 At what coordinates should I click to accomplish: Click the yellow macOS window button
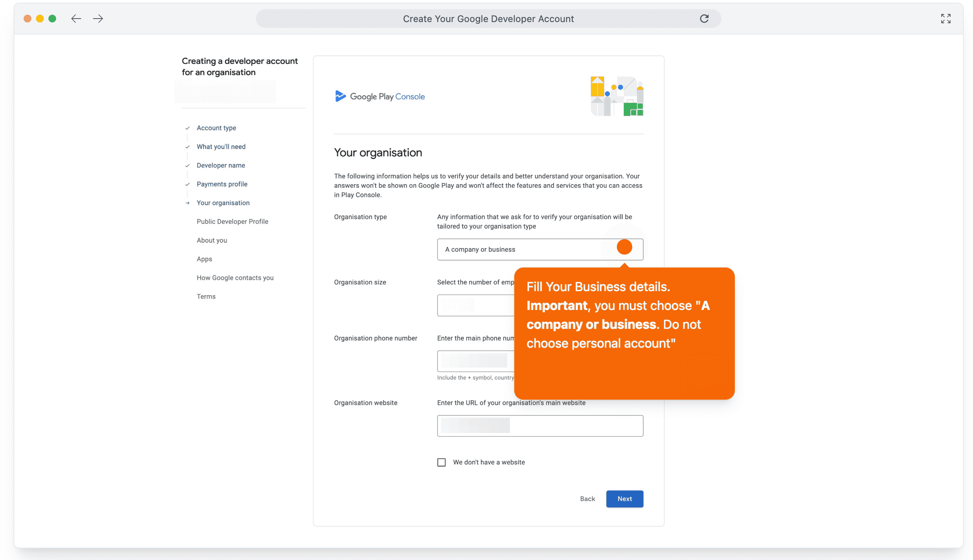point(40,19)
